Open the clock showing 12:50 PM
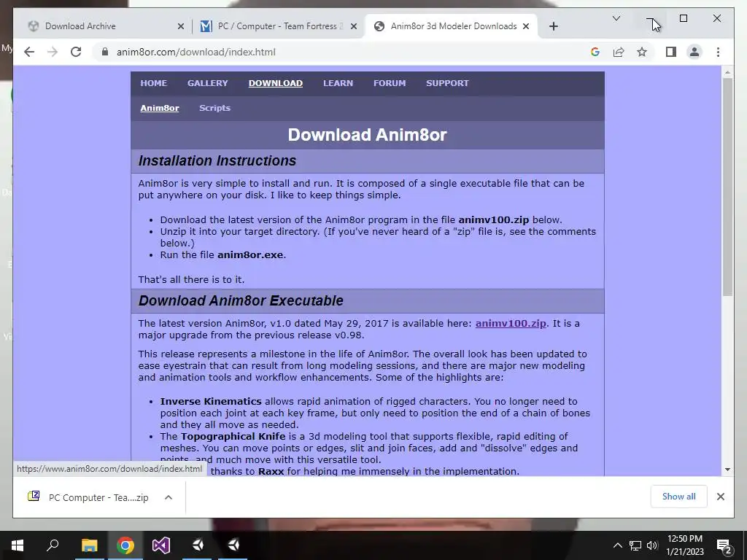747x560 pixels. pos(685,545)
